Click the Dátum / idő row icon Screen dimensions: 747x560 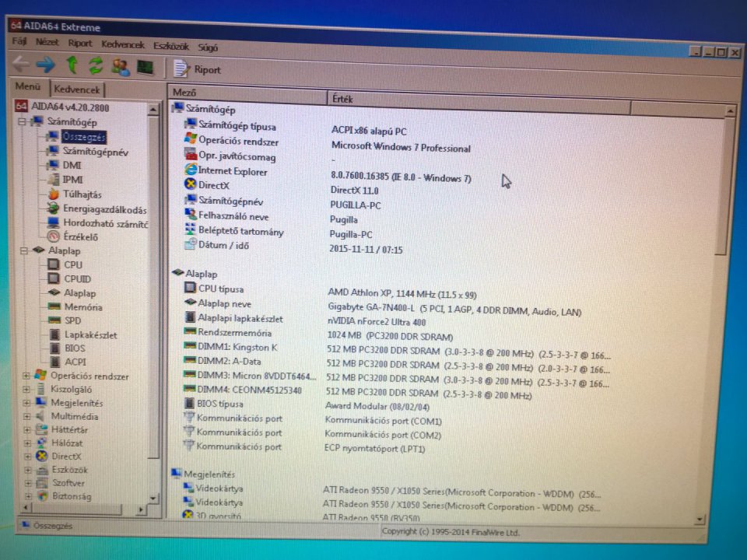pos(191,243)
